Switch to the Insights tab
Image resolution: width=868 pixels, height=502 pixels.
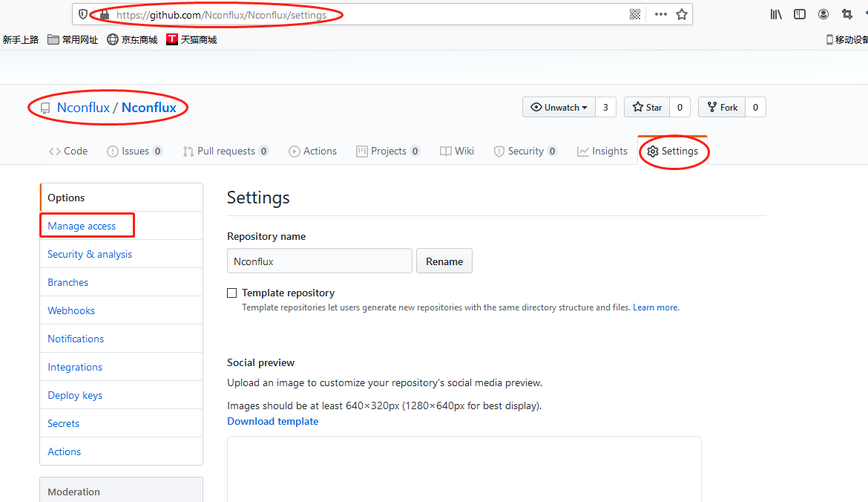click(602, 151)
